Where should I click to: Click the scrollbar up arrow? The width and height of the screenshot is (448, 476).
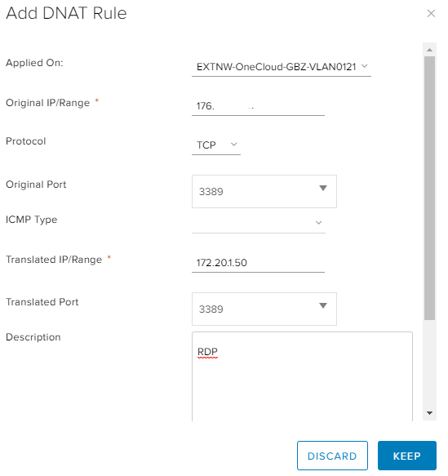429,50
